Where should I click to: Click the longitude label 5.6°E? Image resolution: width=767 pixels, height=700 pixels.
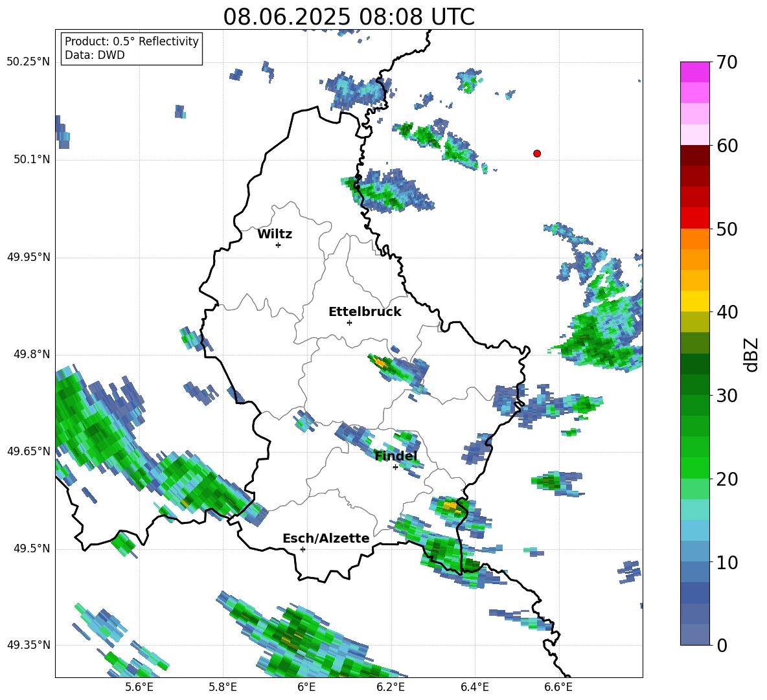point(139,687)
